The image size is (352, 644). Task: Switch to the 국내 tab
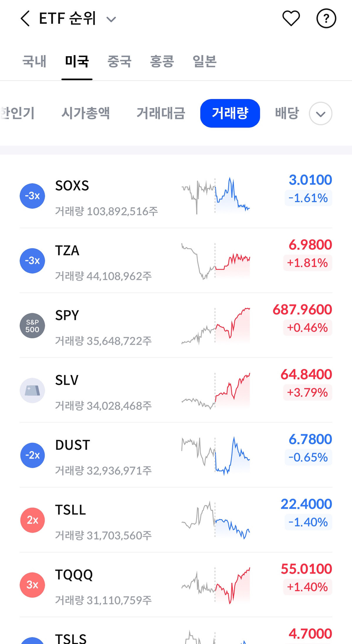34,61
